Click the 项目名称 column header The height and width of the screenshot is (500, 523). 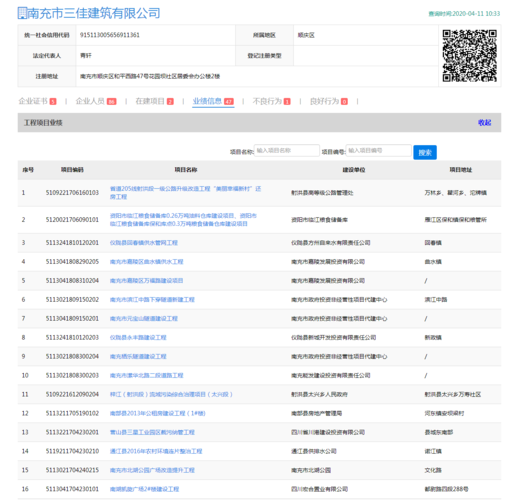pyautogui.click(x=186, y=170)
